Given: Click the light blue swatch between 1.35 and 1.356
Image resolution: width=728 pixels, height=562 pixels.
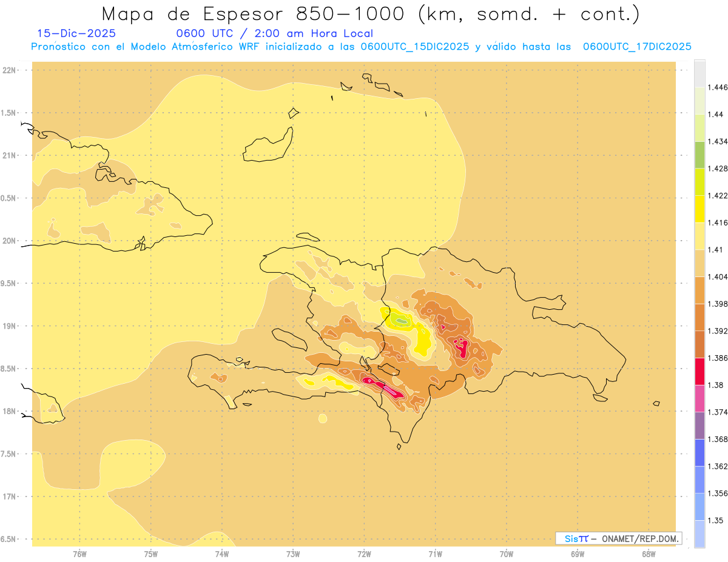Looking at the screenshot, I should tap(699, 507).
